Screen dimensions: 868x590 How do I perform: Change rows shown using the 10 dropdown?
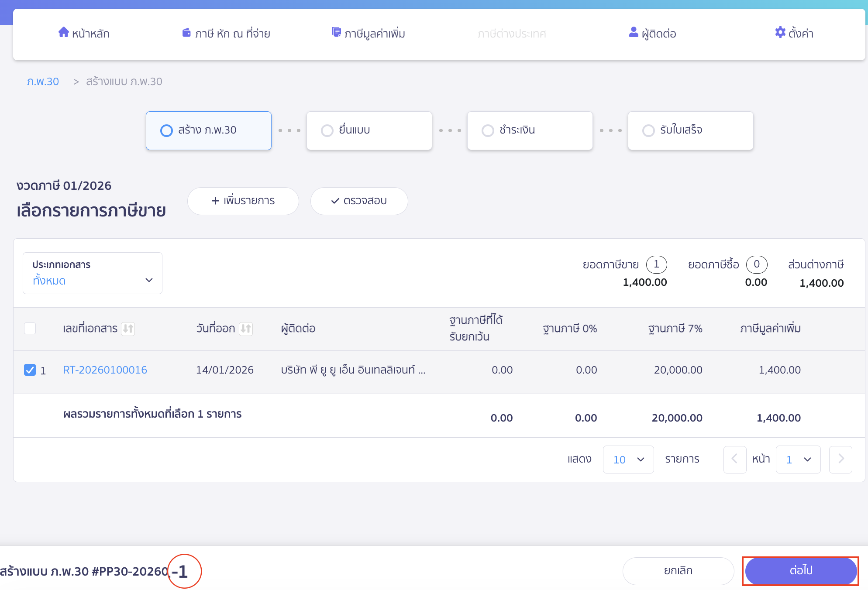coord(628,459)
